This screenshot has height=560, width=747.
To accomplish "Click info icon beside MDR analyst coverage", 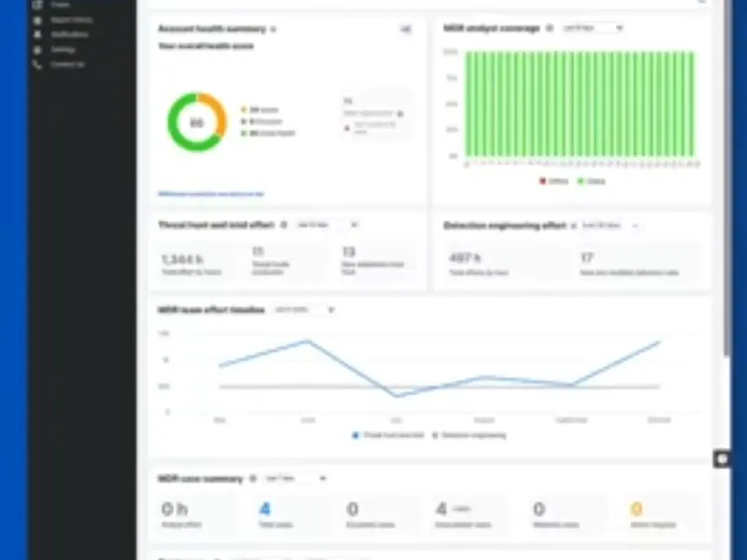I will [549, 29].
